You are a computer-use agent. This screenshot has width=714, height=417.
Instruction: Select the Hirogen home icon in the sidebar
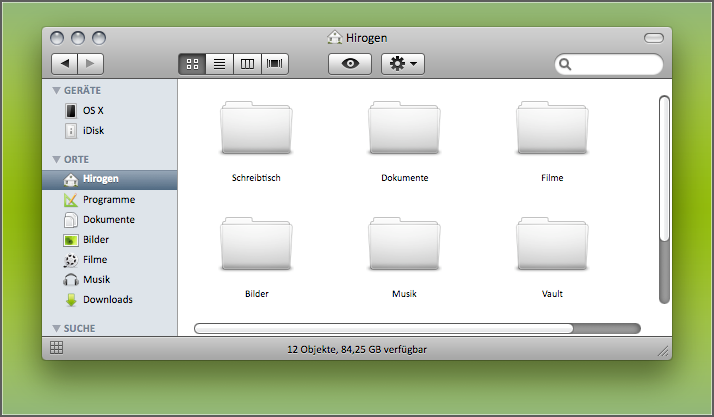(x=71, y=179)
